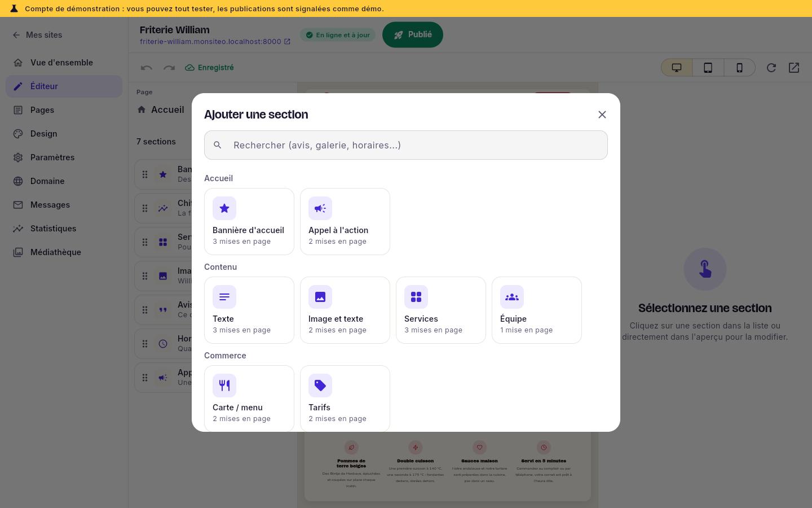The image size is (812, 508).
Task: Undo the last change
Action: [147, 68]
